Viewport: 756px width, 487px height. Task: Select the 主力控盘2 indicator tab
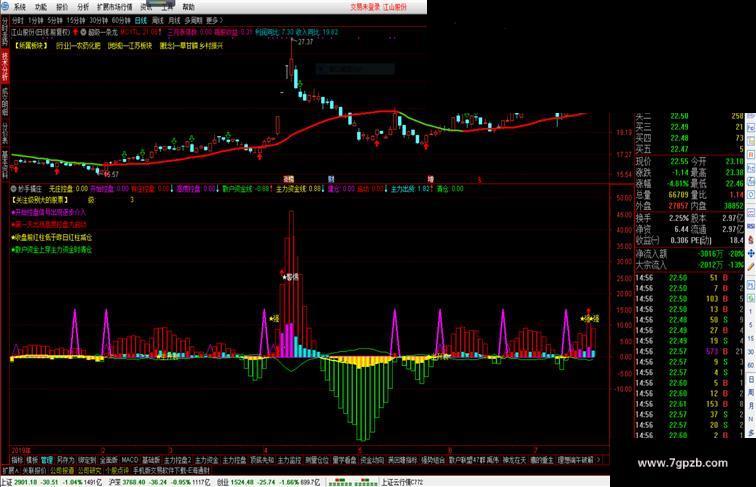177,460
